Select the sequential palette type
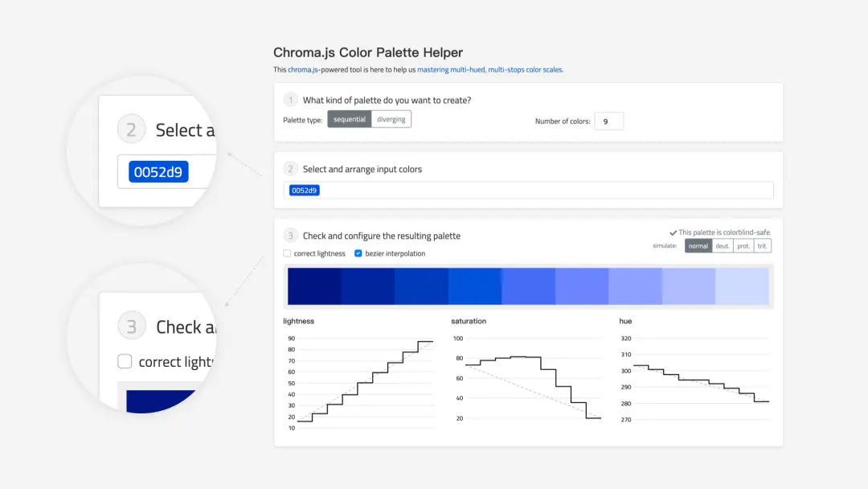This screenshot has height=489, width=868. 350,119
